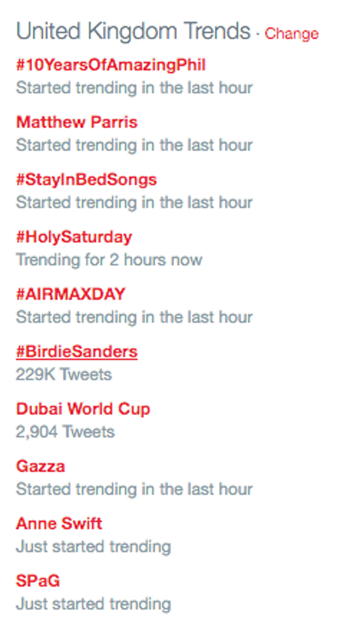364x628 pixels.
Task: Open the underlined #BirdieSanders hashtag
Action: [x=77, y=352]
